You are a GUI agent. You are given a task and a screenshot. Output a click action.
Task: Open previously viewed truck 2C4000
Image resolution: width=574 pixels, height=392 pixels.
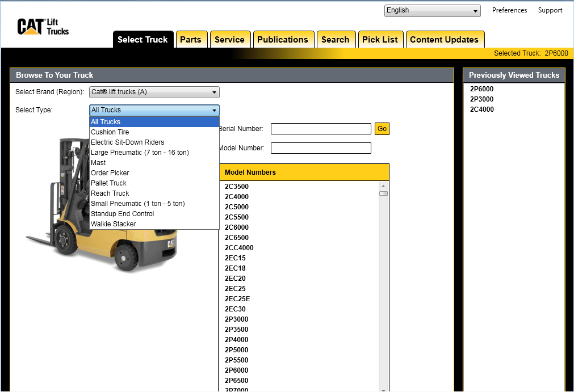482,109
